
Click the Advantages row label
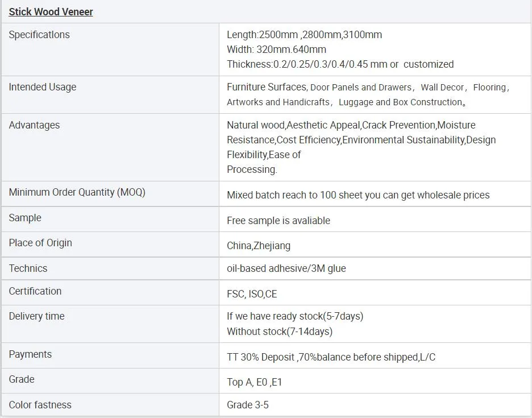(35, 125)
